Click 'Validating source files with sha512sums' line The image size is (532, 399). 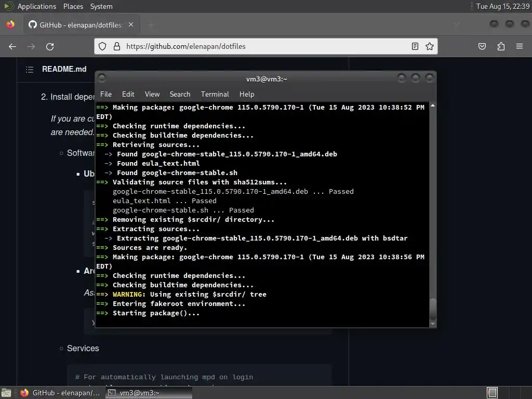tap(199, 182)
